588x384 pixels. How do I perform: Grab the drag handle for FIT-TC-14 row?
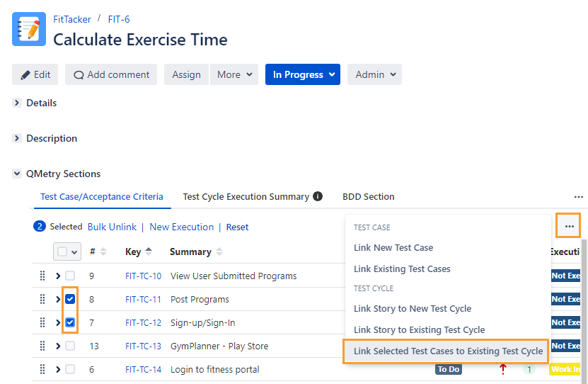pos(42,369)
